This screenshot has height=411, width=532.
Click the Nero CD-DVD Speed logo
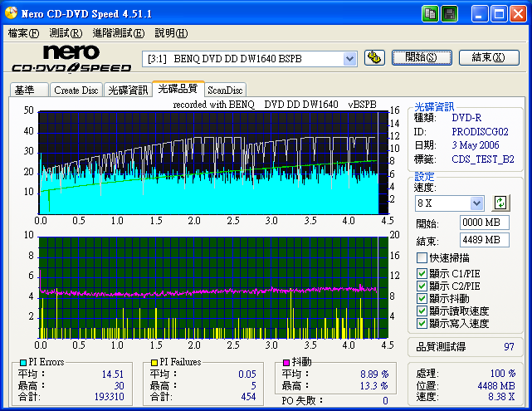tap(71, 59)
